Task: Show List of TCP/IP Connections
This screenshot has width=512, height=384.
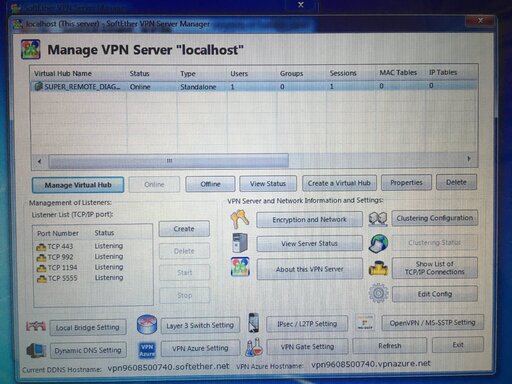Action: (435, 268)
